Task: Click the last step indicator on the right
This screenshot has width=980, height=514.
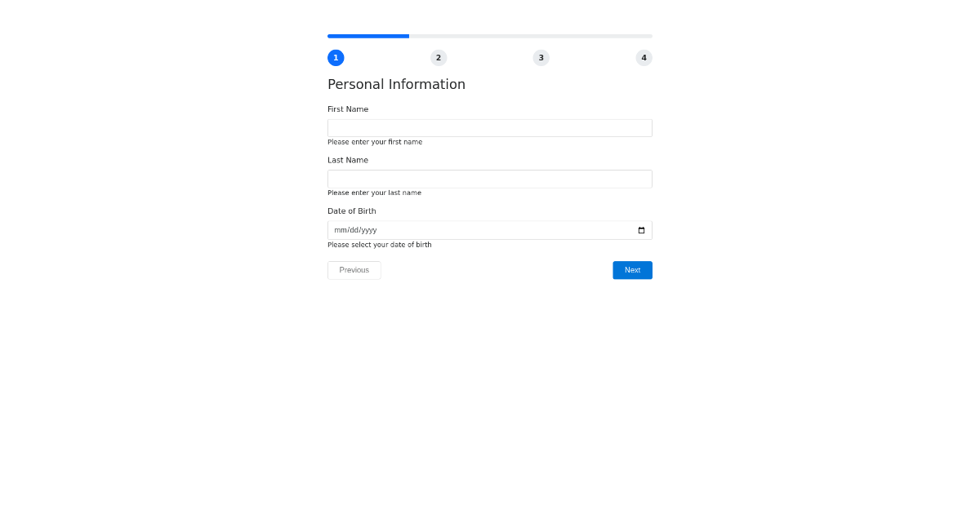Action: click(644, 58)
